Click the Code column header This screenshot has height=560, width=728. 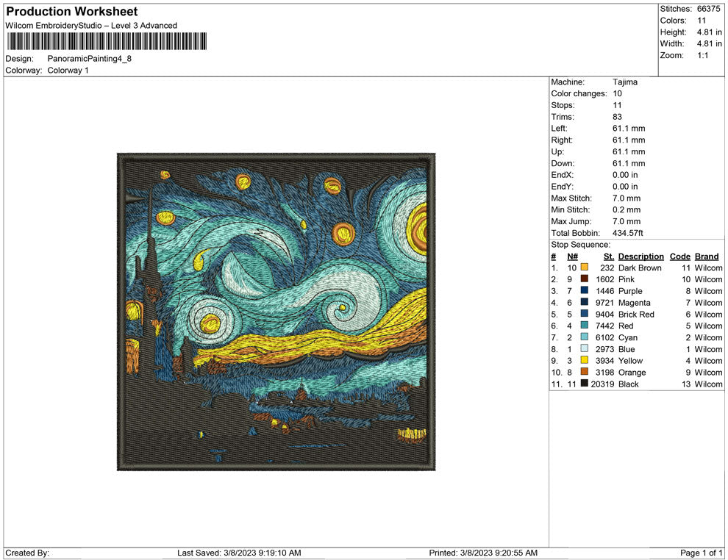[x=679, y=256]
